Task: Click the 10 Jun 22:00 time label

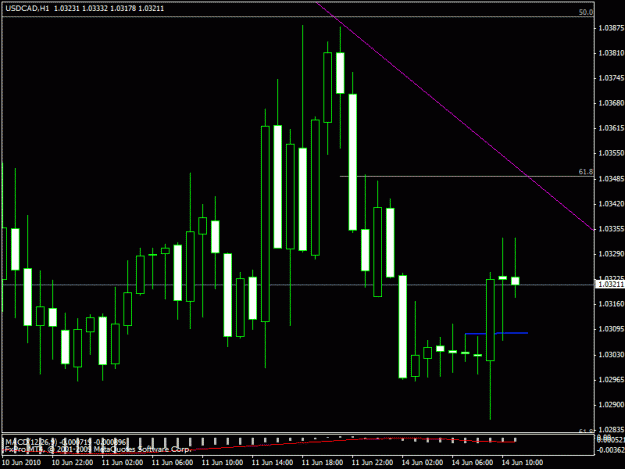Action: point(73,462)
